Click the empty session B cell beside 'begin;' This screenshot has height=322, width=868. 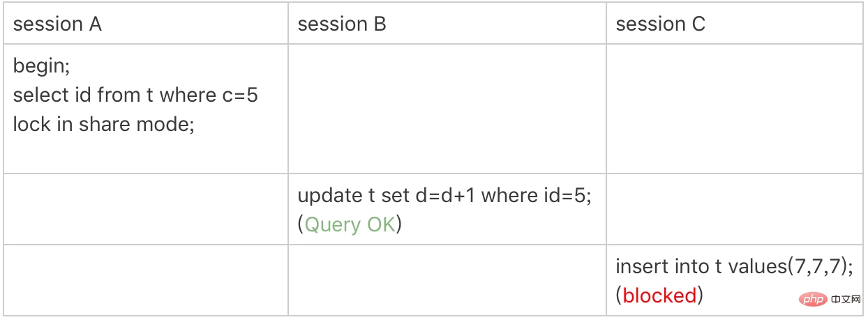(447, 109)
